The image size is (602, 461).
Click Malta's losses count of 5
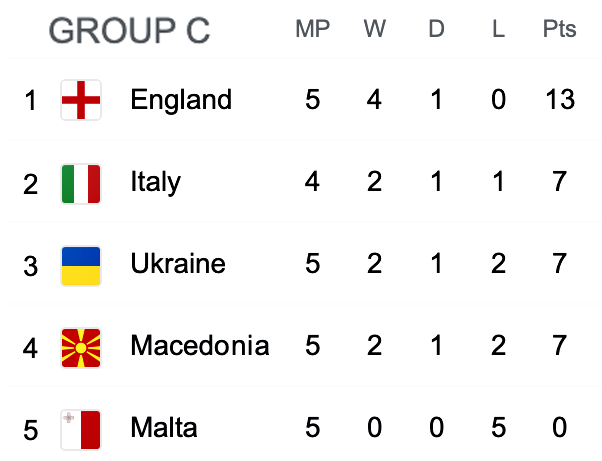click(x=498, y=428)
